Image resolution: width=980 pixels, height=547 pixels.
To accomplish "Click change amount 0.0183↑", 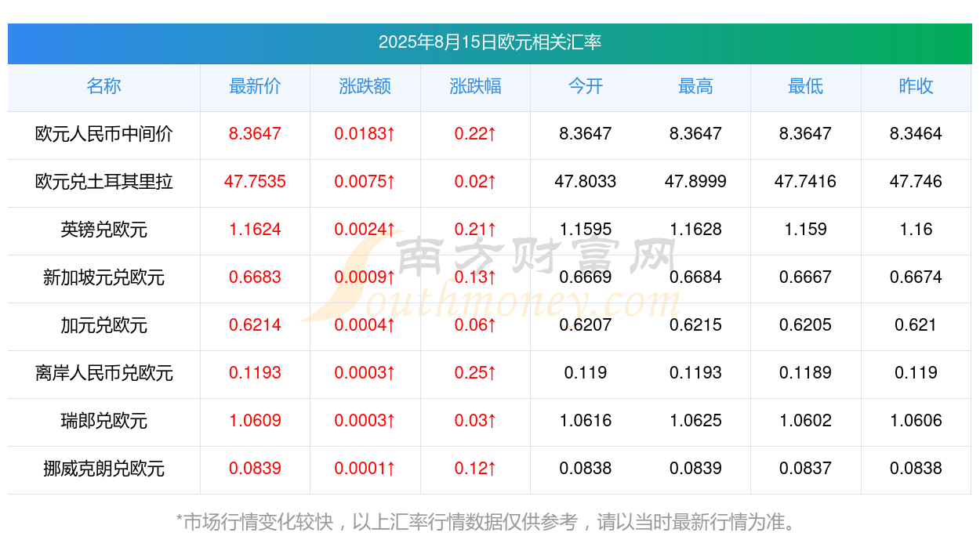I will [x=365, y=134].
